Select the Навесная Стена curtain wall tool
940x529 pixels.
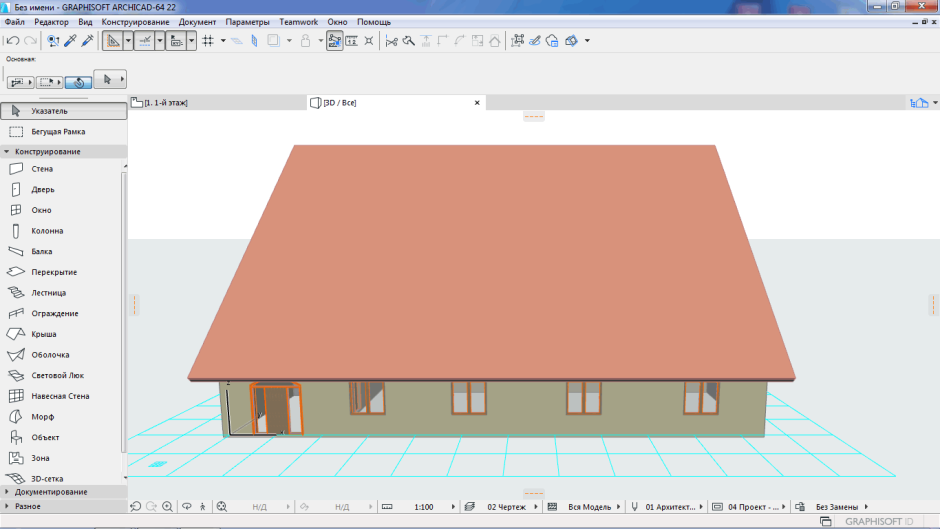(x=62, y=396)
